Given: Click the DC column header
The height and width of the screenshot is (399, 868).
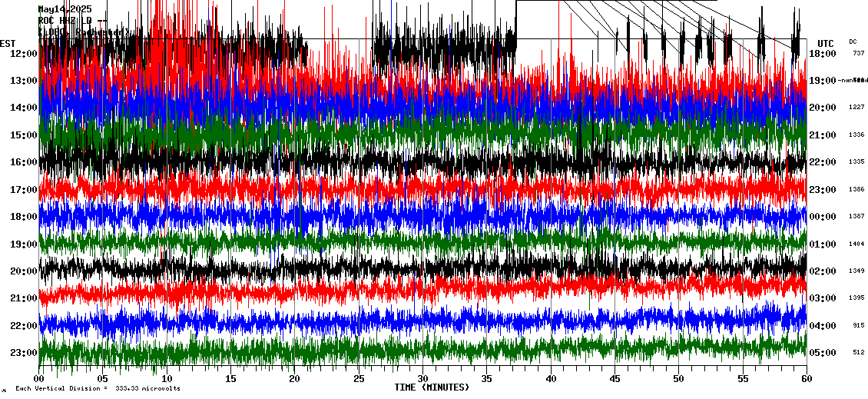Looking at the screenshot, I should click(x=853, y=42).
